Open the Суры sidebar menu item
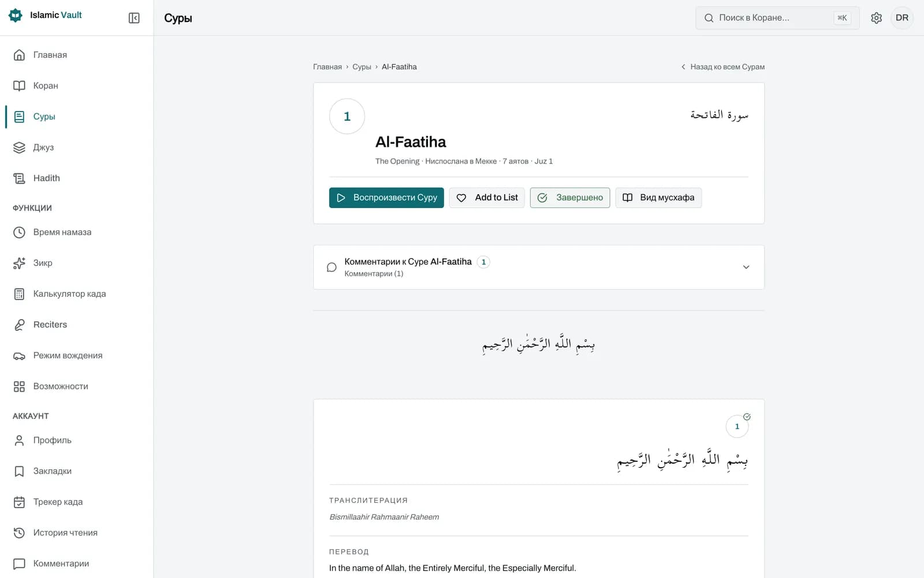The width and height of the screenshot is (924, 578). coord(76,117)
